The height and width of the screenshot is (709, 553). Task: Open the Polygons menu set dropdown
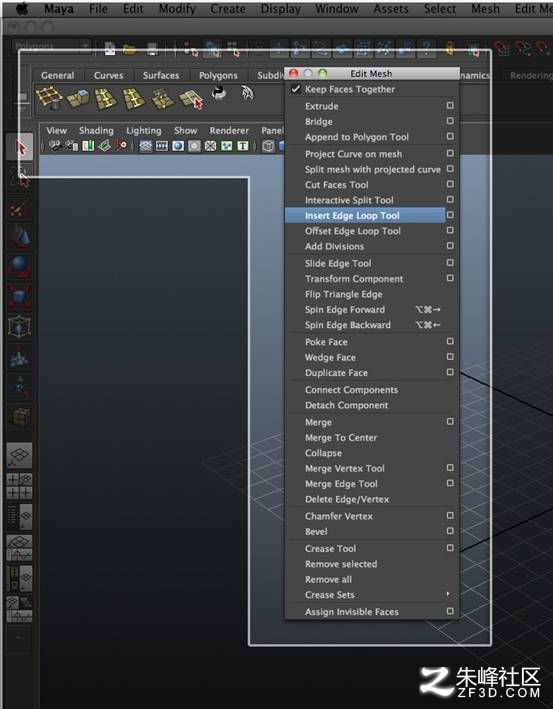point(51,46)
